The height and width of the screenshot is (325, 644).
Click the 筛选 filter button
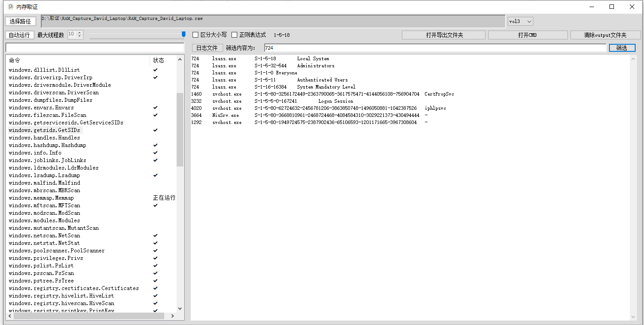click(622, 48)
